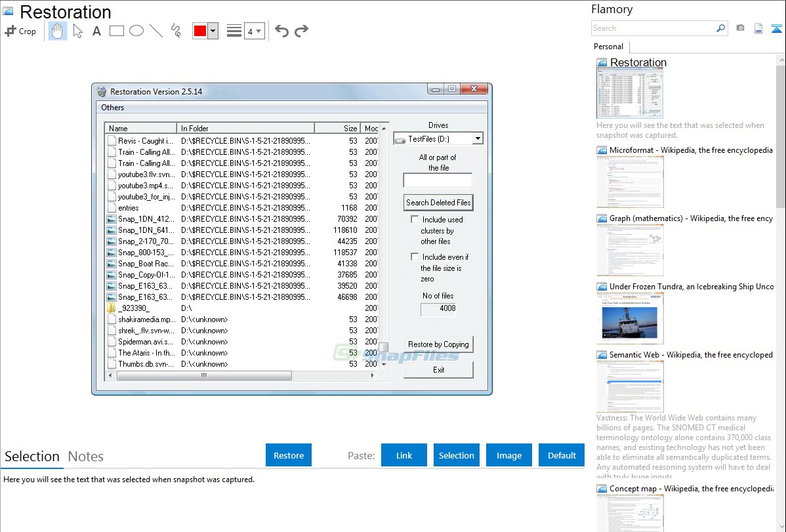Click the red color swatch
The width and height of the screenshot is (786, 532).
(x=200, y=31)
